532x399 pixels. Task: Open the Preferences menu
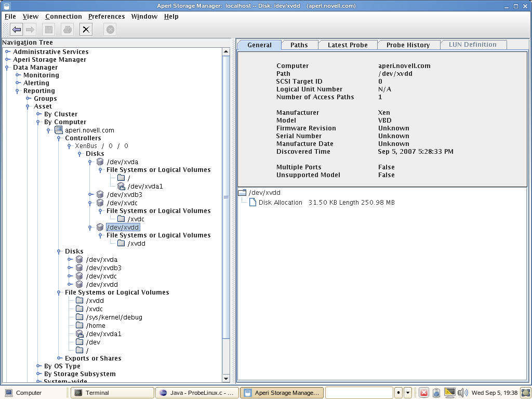(x=107, y=16)
